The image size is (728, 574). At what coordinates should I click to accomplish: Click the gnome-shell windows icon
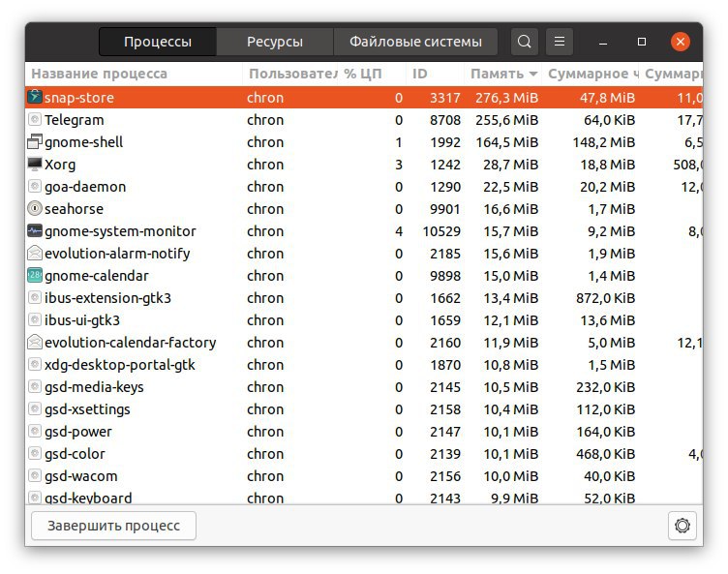click(x=35, y=141)
